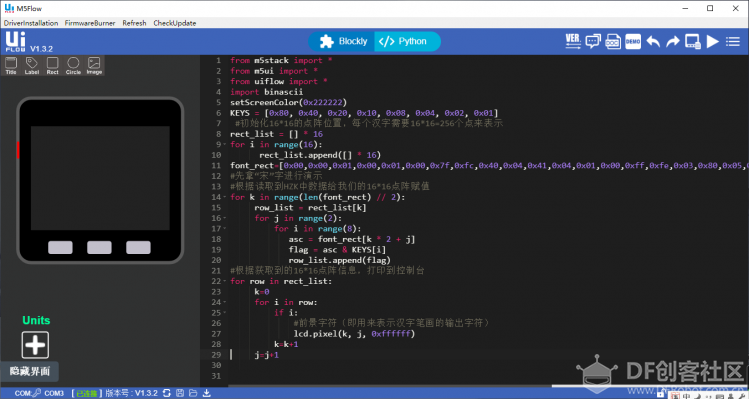
Task: Click the CheckUpdate menu item
Action: [x=175, y=23]
